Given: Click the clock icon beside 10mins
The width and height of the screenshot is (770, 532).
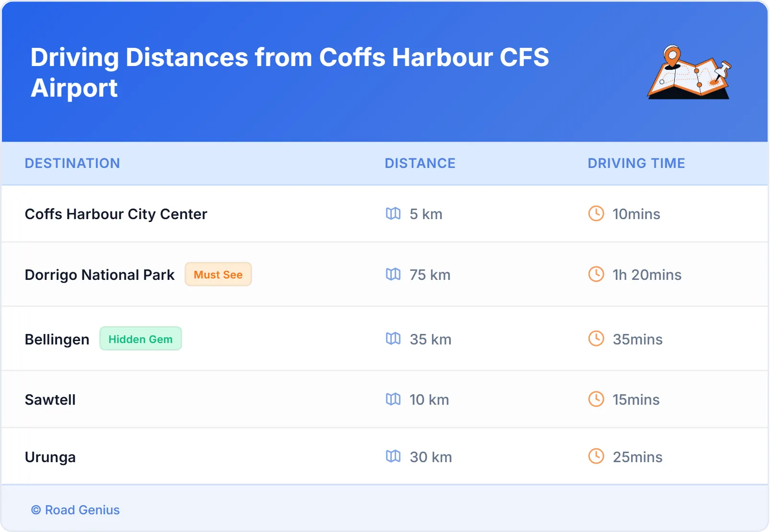Looking at the screenshot, I should coord(596,213).
